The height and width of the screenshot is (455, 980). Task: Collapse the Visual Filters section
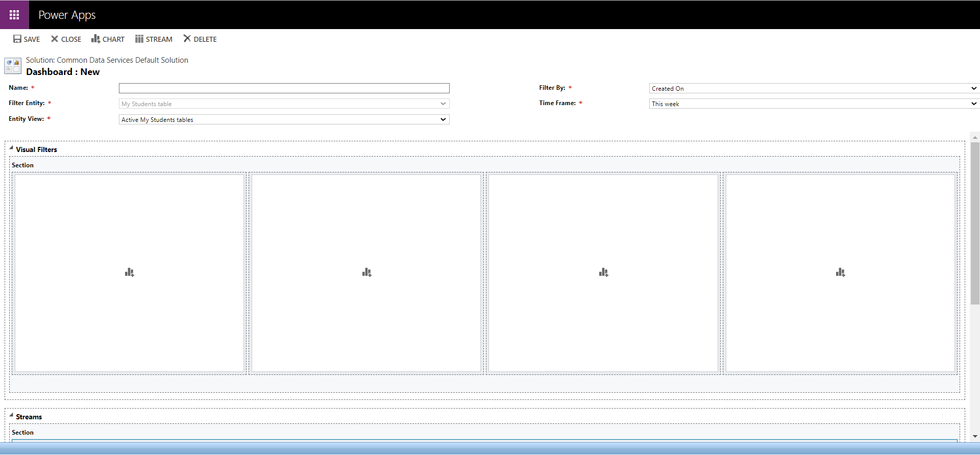click(x=11, y=148)
